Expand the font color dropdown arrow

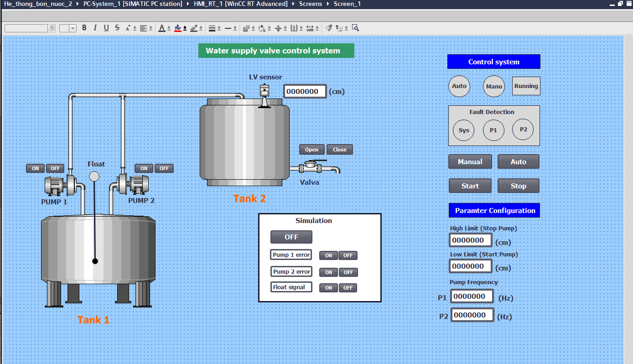pos(169,28)
